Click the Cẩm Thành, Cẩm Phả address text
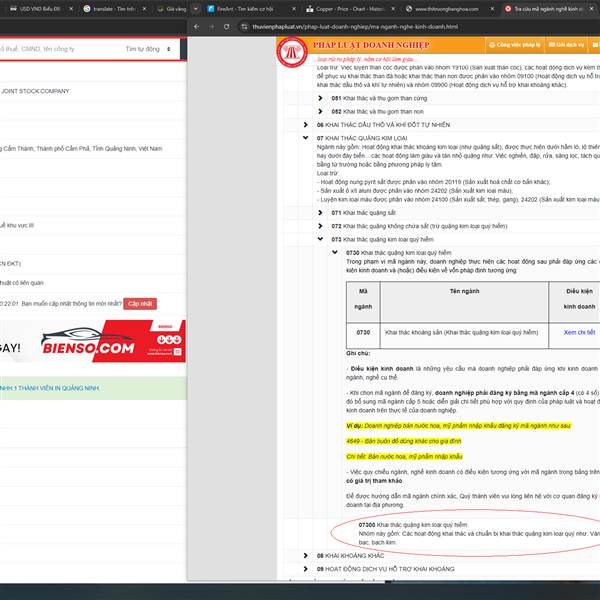Image resolution: width=600 pixels, height=600 pixels. tap(81, 148)
